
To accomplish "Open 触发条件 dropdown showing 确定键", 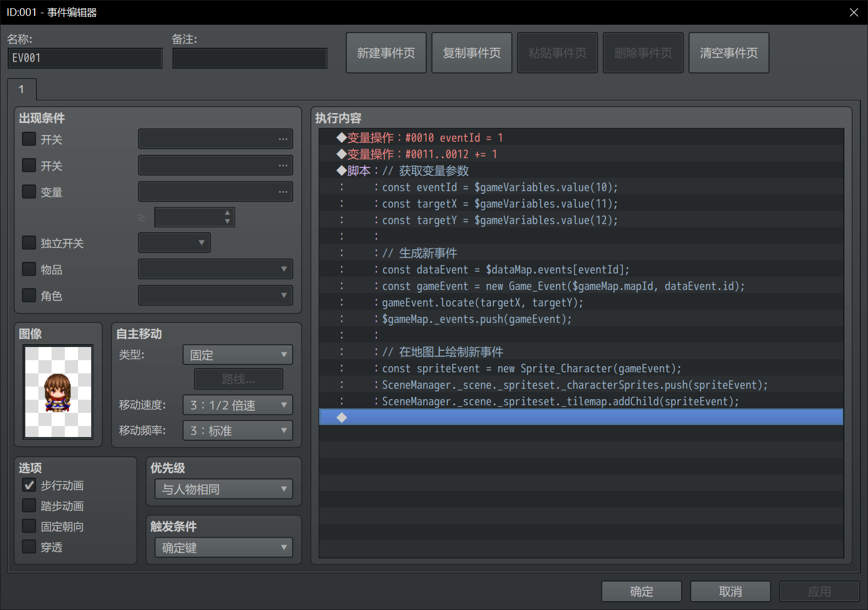I will click(224, 547).
